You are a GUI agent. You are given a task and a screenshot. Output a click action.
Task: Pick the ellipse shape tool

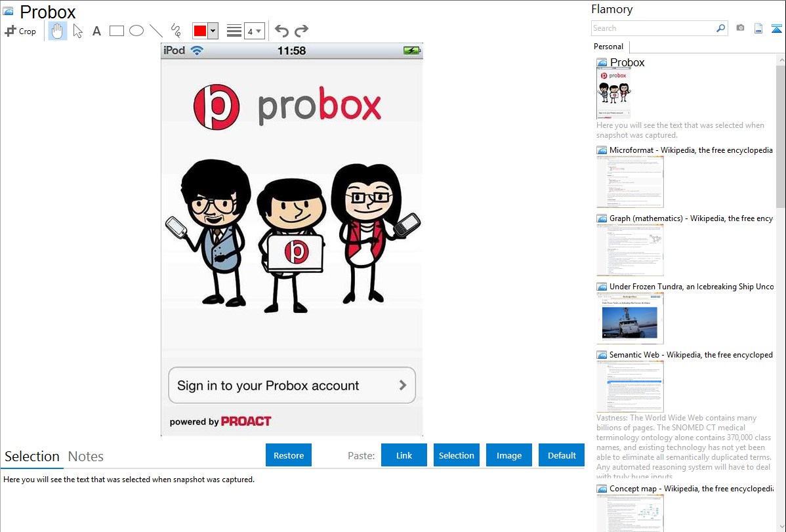[x=136, y=31]
